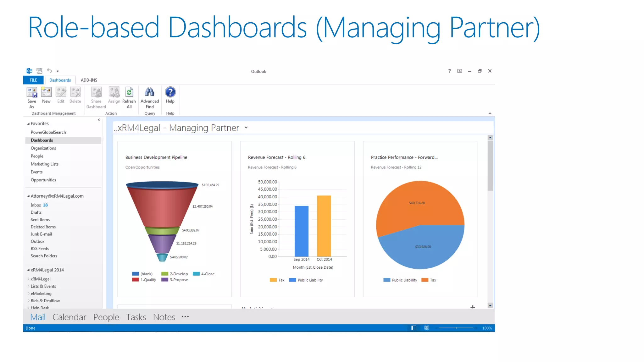
Task: Collapse Attorney@xRM4Legal.com mailbox
Action: coord(28,196)
